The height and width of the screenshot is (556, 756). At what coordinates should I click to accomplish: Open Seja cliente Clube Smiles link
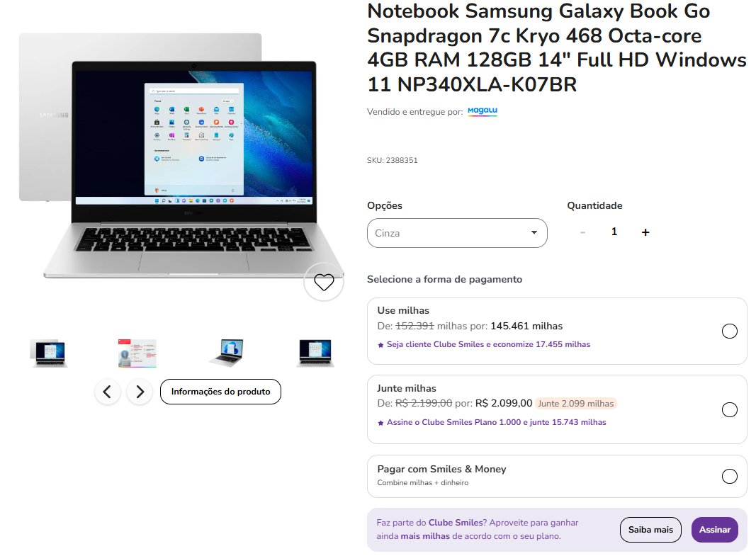pyautogui.click(x=488, y=344)
